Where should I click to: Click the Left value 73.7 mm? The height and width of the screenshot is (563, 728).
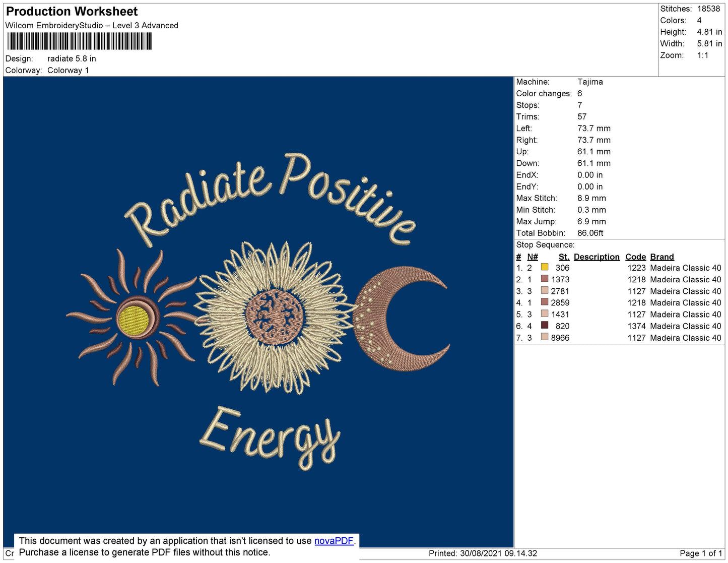[x=594, y=128]
